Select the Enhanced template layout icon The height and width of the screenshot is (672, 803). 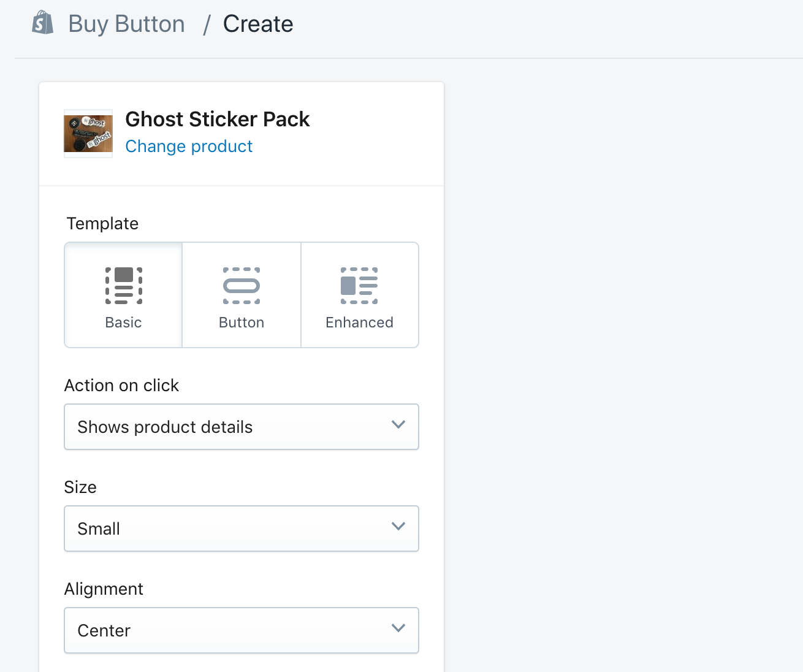click(359, 286)
